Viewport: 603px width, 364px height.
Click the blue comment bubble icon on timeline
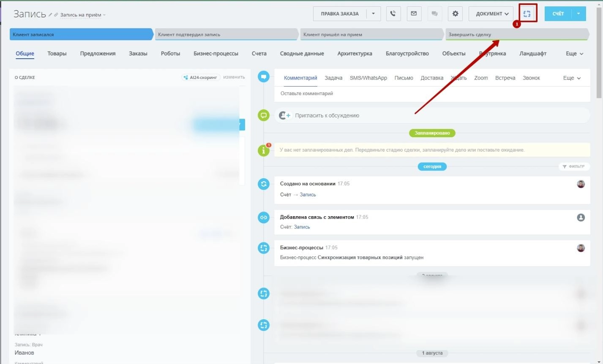[x=263, y=76]
